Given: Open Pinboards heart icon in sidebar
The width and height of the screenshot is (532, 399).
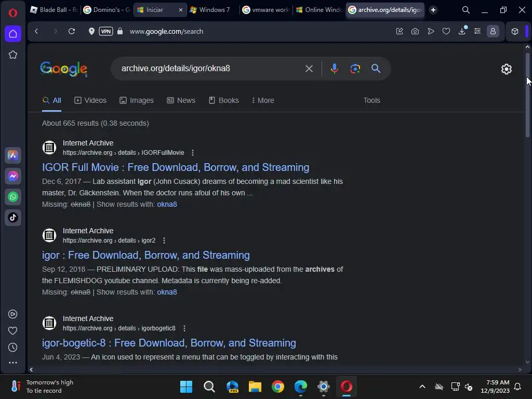Looking at the screenshot, I should (13, 331).
